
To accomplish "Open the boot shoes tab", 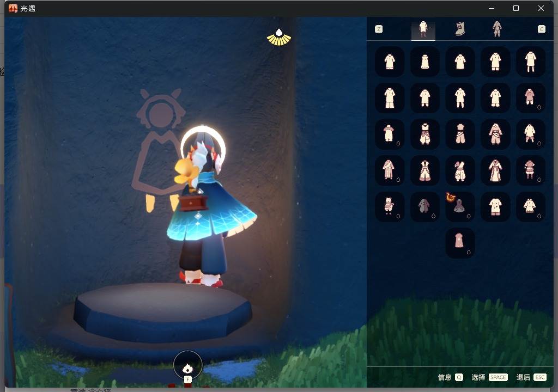I will tap(460, 29).
